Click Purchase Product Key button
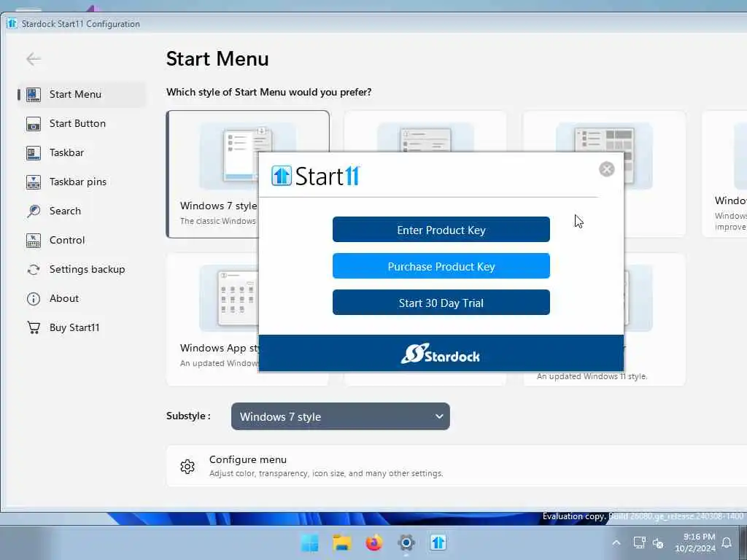Screen dimensions: 747x560 pyautogui.click(x=441, y=266)
